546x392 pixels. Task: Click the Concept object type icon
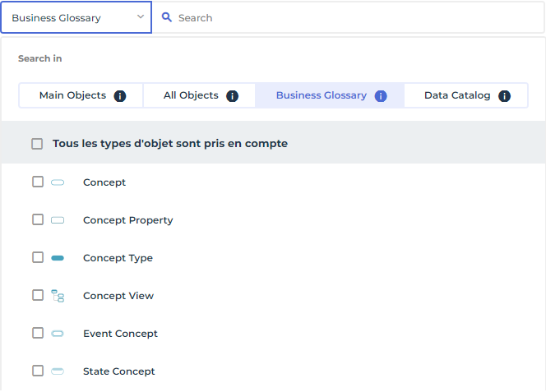point(58,182)
